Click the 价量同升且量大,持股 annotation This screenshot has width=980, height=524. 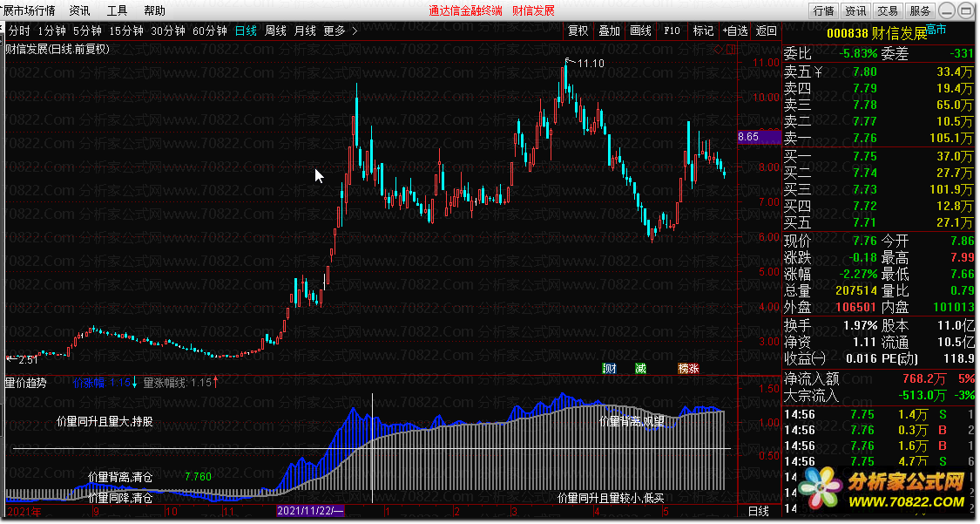105,421
